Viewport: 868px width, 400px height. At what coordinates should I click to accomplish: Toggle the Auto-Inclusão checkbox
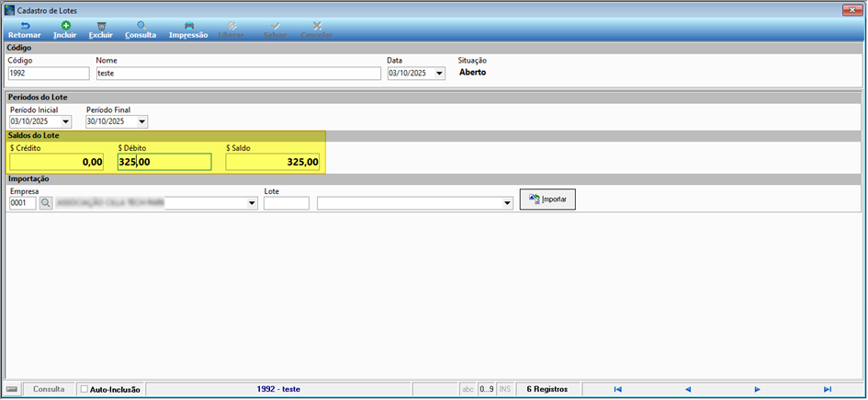[x=85, y=390]
